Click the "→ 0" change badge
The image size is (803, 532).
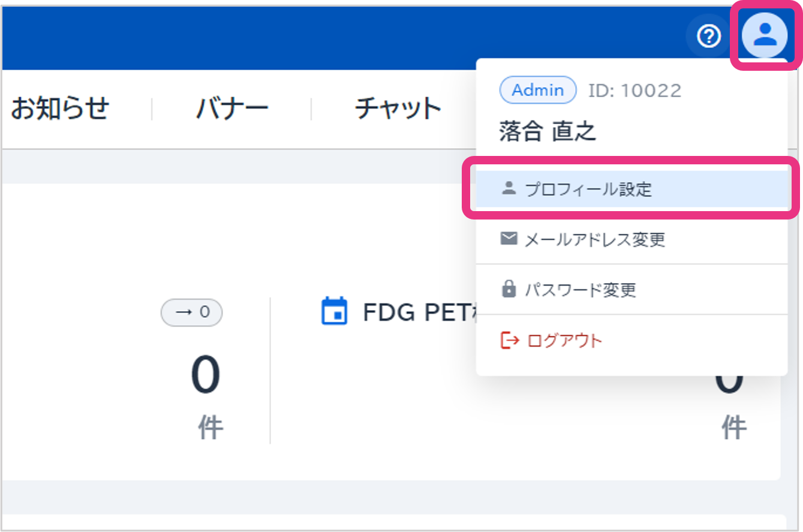(191, 312)
